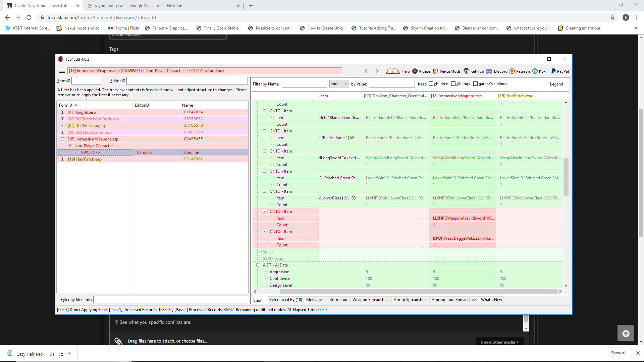The height and width of the screenshot is (362, 644).
Task: Click the paperclip attach icon
Action: pyautogui.click(x=118, y=341)
